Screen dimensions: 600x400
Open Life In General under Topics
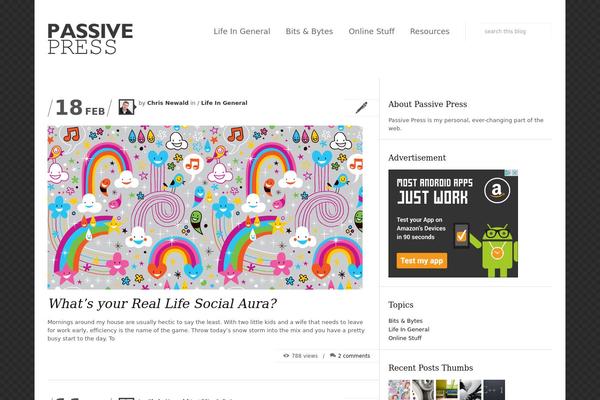coord(409,329)
